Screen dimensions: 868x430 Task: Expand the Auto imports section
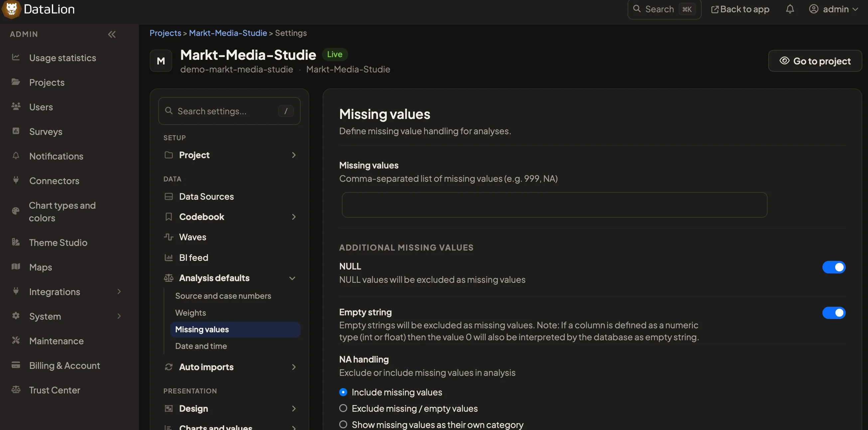[x=294, y=367]
